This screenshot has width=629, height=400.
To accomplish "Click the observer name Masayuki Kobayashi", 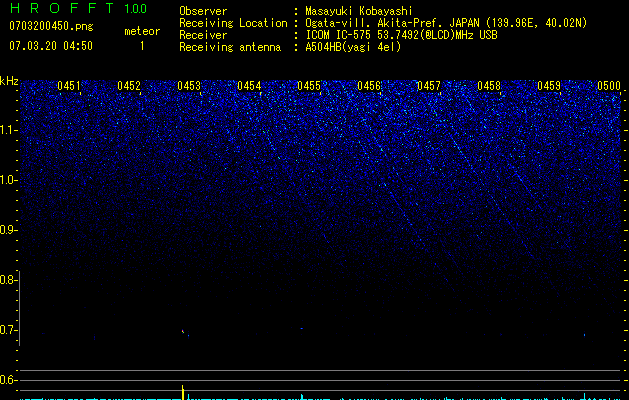I will tap(359, 11).
